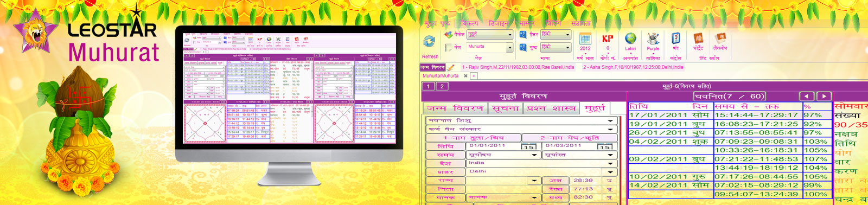This screenshot has width=868, height=205.
Task: Click the बंद control checklist icon
Action: [676, 39]
